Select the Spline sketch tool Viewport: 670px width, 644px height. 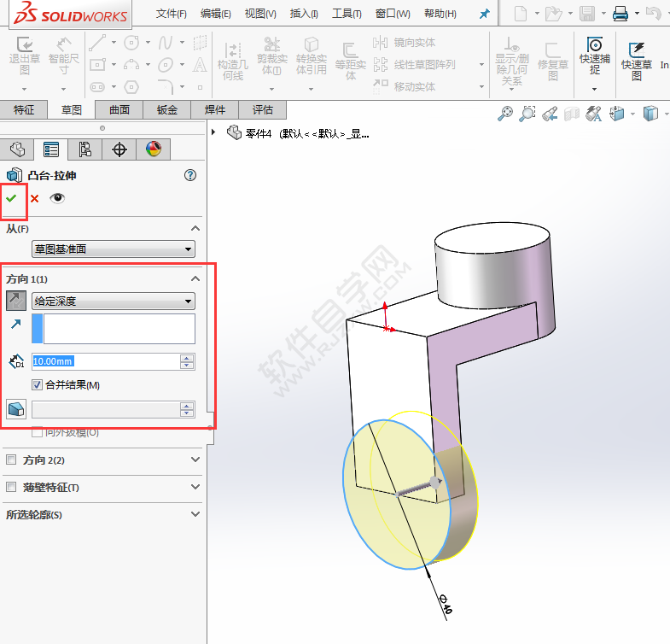tap(166, 43)
